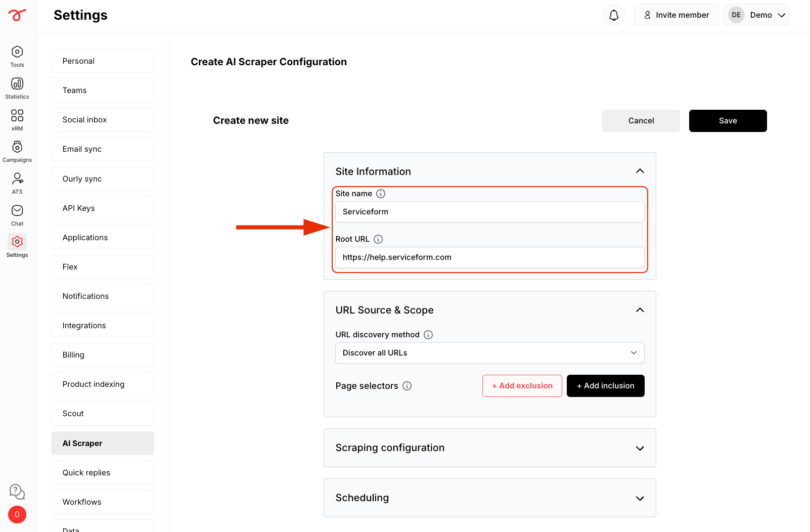This screenshot has width=810, height=532.
Task: Select Scout in settings menu
Action: pyautogui.click(x=103, y=414)
